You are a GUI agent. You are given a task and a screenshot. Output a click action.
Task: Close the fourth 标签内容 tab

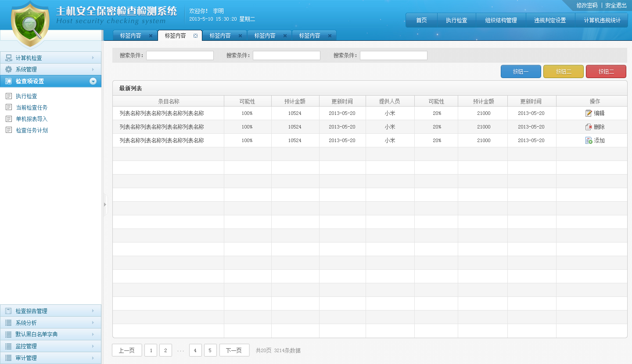coord(285,36)
